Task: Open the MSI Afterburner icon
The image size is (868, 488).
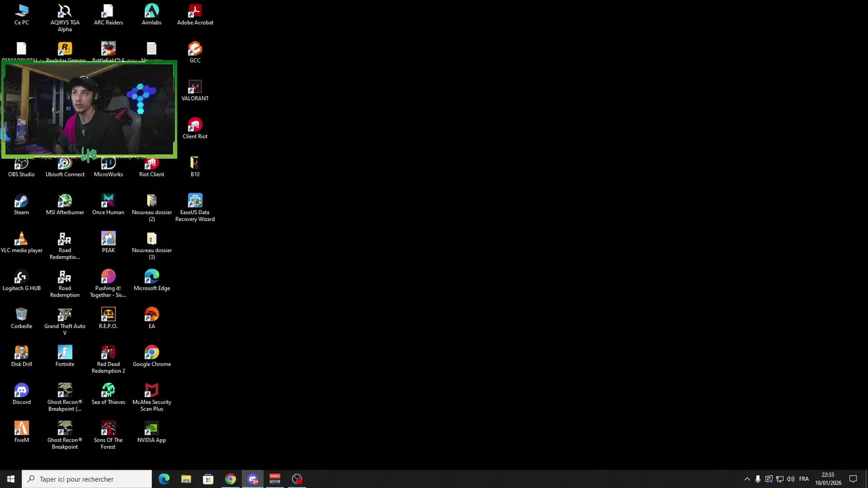Action: click(x=65, y=205)
